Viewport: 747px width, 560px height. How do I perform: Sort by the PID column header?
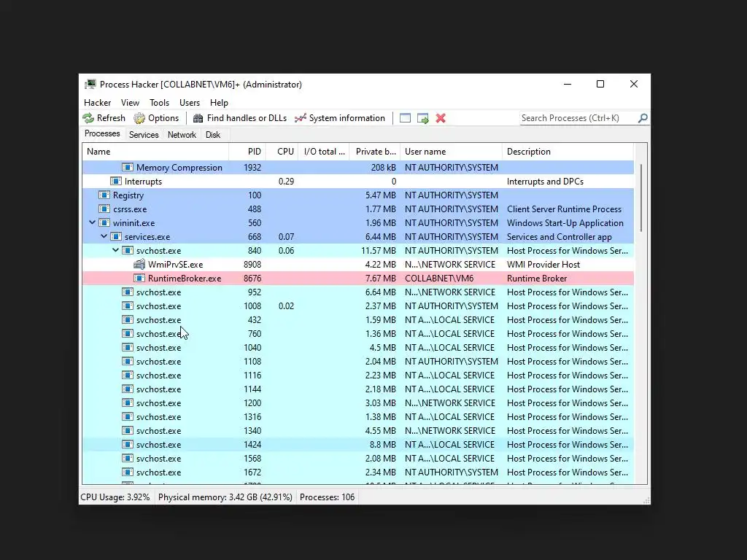click(247, 152)
